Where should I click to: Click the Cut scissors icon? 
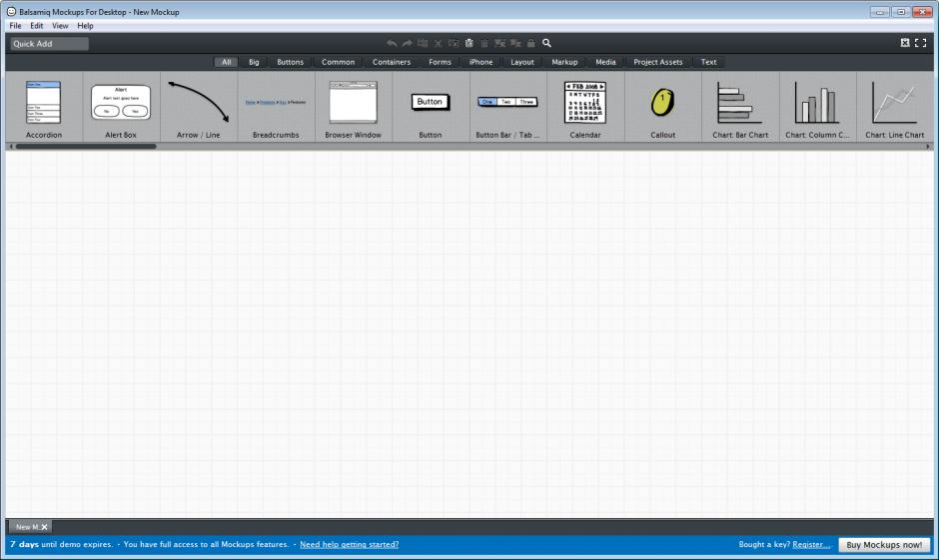tap(439, 43)
